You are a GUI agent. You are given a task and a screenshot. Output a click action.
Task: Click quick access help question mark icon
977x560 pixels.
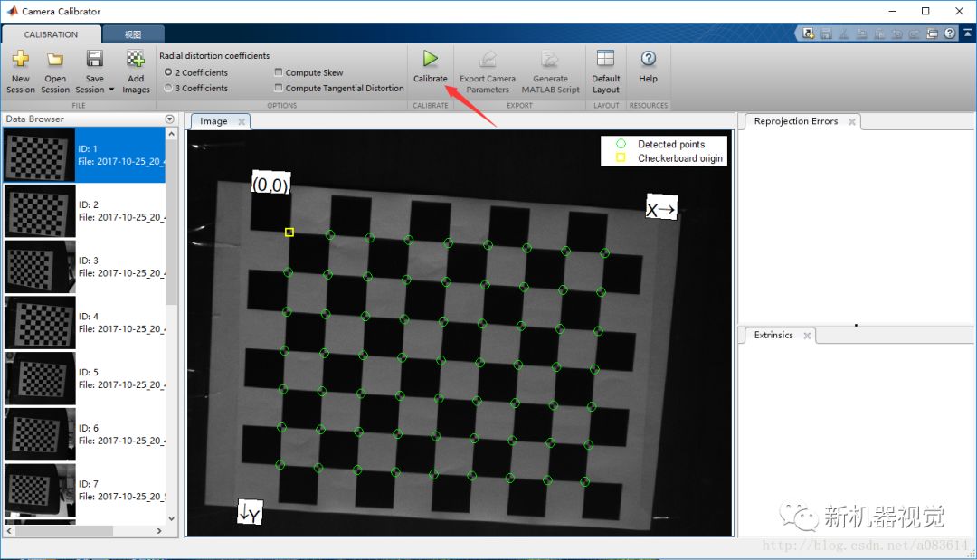coord(950,33)
